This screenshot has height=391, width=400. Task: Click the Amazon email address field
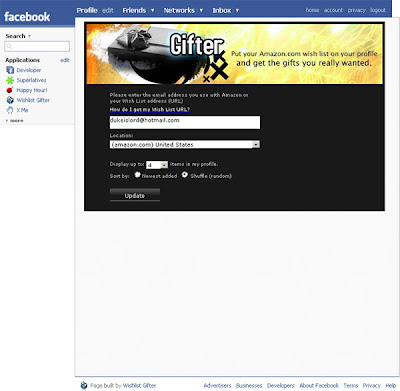coord(185,122)
